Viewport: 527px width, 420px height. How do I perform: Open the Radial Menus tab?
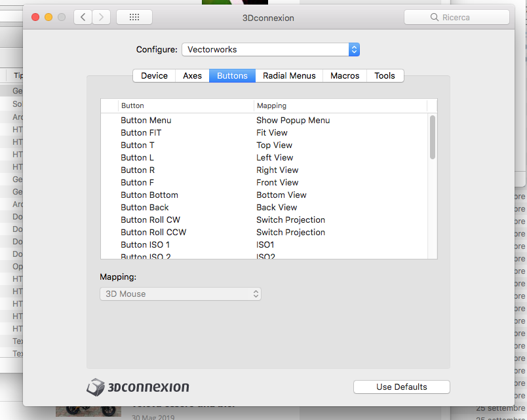click(289, 76)
